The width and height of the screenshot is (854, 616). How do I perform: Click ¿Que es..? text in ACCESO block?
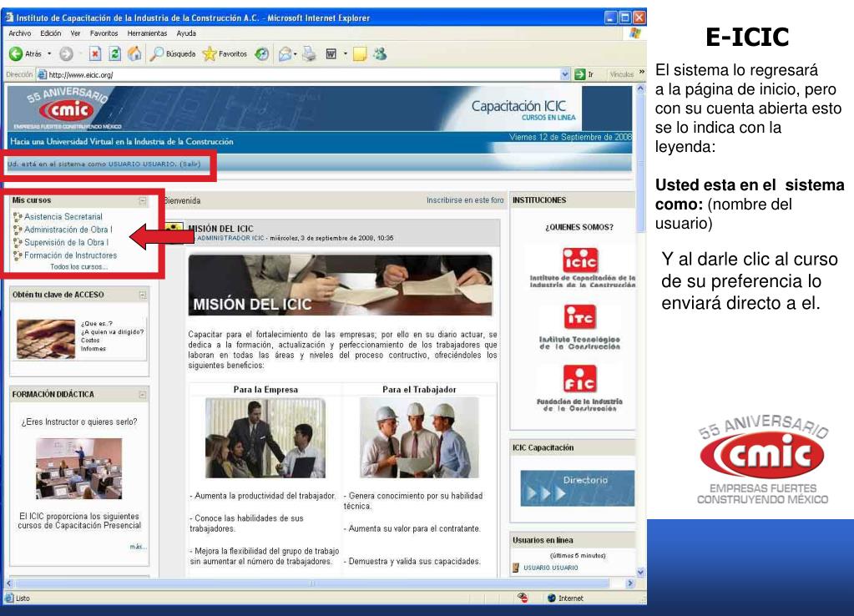[x=96, y=324]
